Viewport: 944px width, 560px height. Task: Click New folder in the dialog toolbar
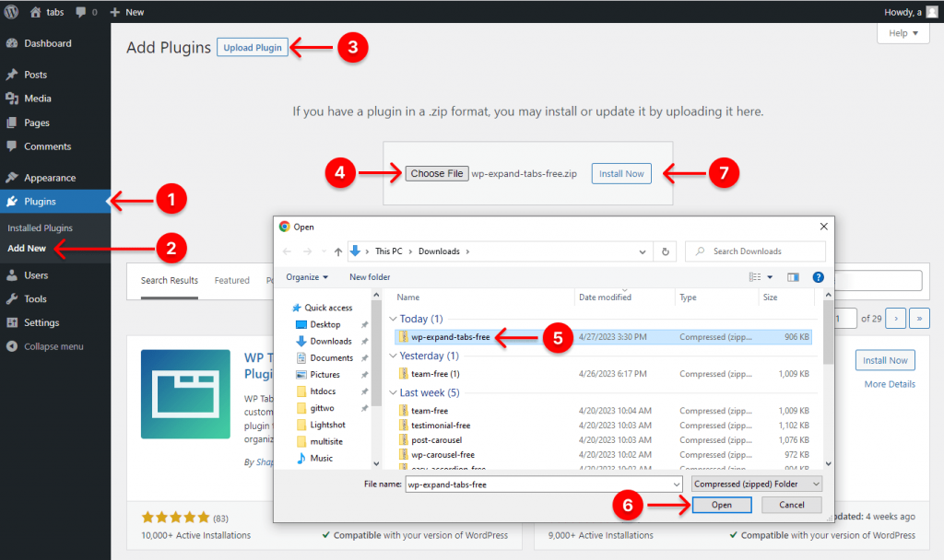(x=370, y=276)
